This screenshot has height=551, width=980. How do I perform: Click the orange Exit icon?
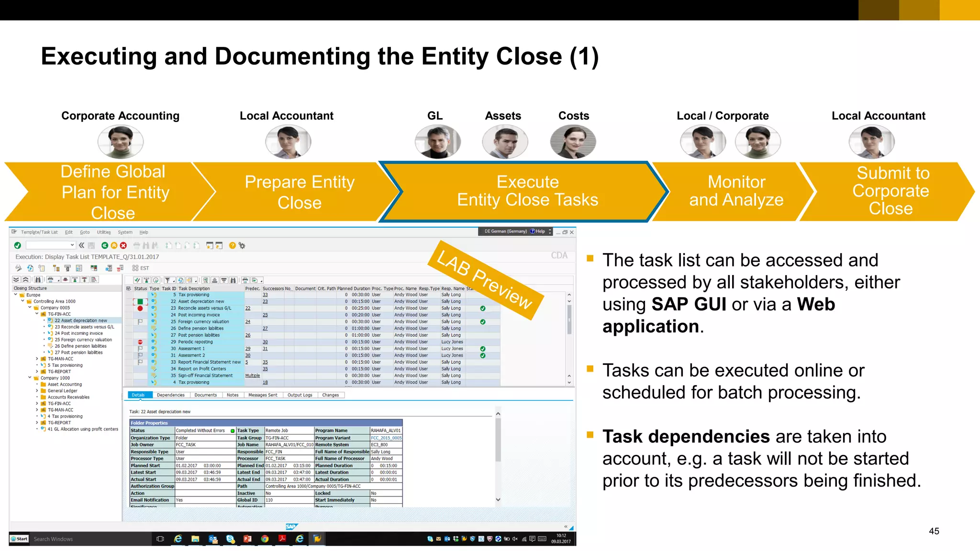point(114,245)
